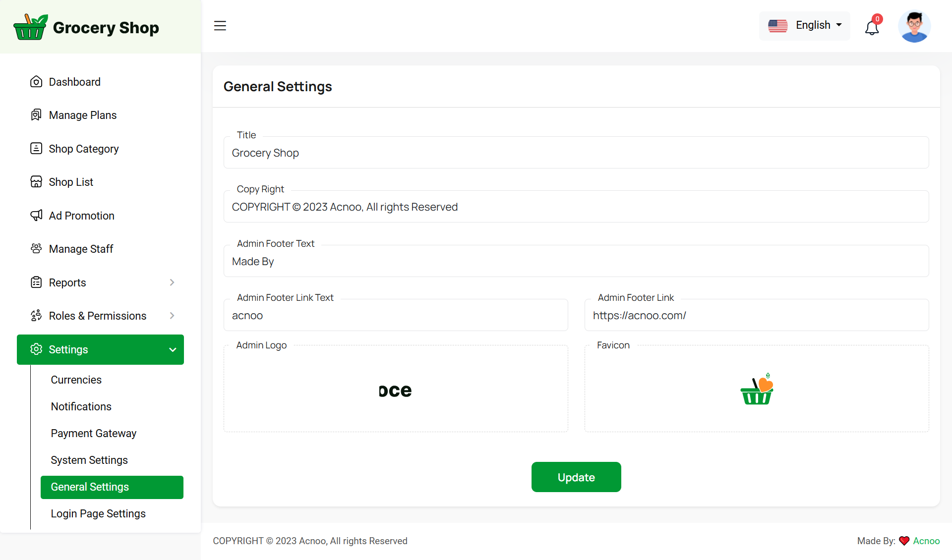Click the hamburger menu icon
Image resolution: width=952 pixels, height=560 pixels.
(x=220, y=26)
